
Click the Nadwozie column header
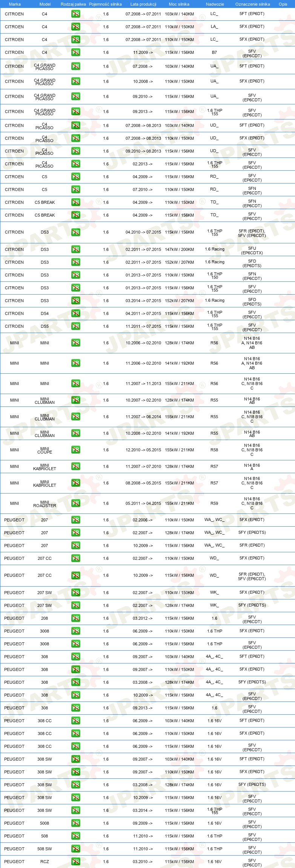[215, 4]
